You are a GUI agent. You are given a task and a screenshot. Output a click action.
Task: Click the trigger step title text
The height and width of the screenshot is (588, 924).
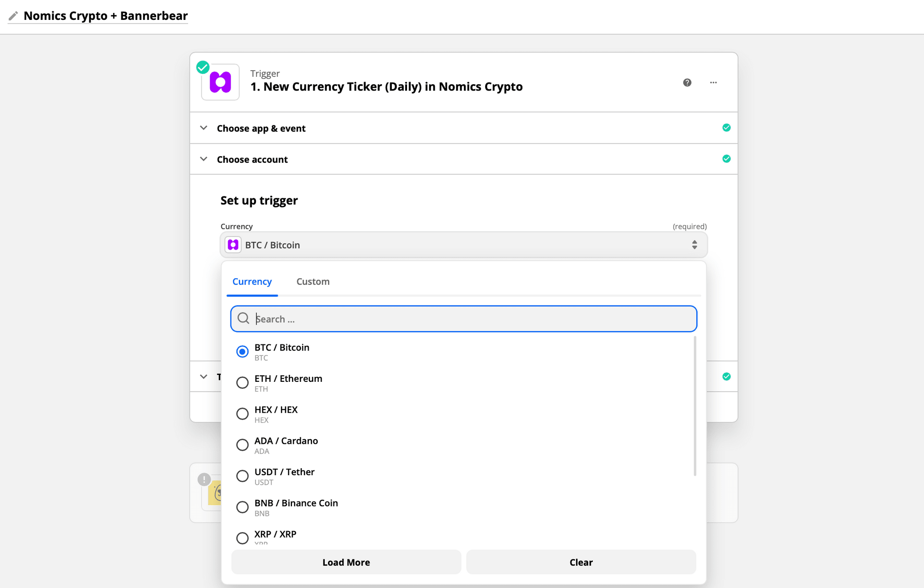[386, 86]
